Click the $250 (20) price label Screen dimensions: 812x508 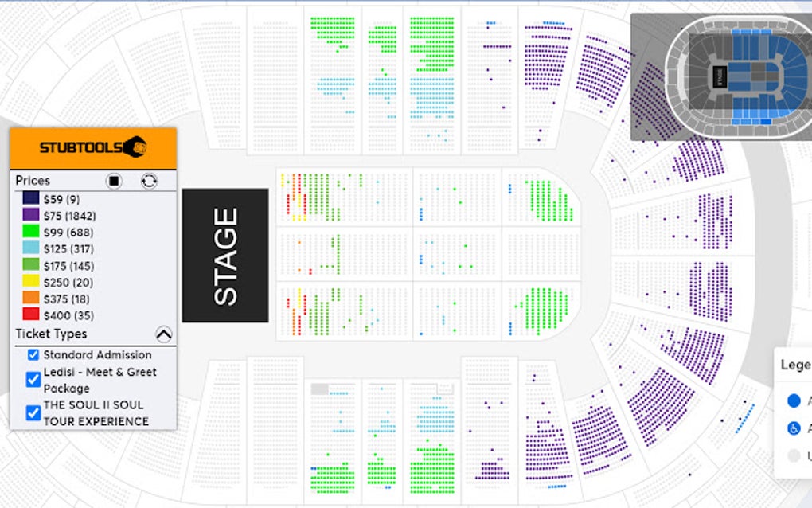[68, 283]
